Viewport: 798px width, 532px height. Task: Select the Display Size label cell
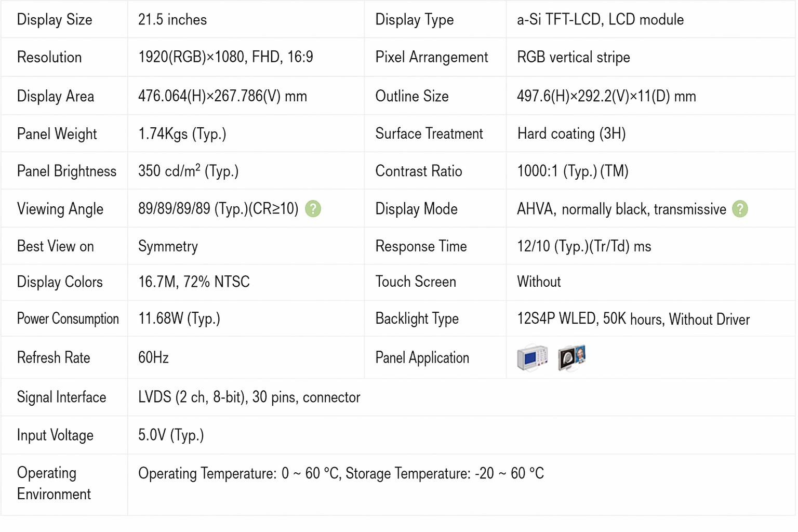pos(64,19)
